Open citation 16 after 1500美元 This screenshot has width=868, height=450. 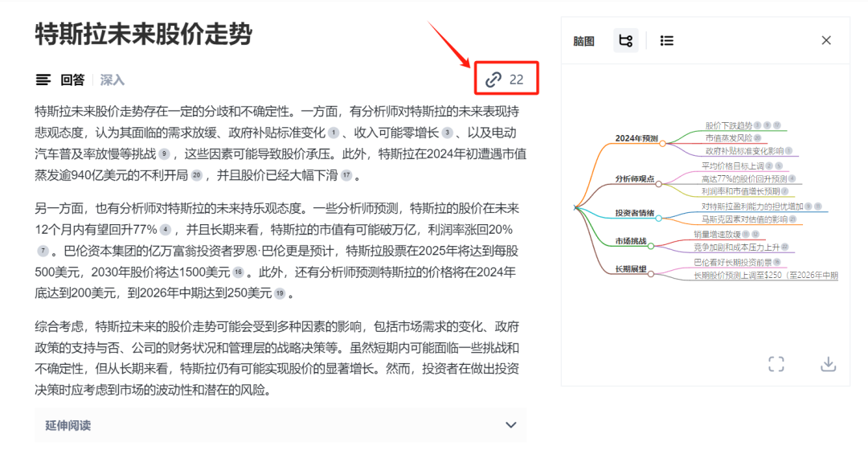pyautogui.click(x=238, y=272)
